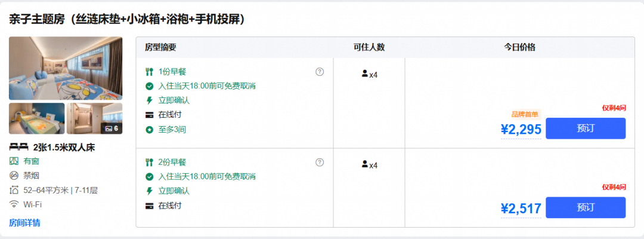The image size is (644, 239).
Task: Open the main large room photo
Action: pyautogui.click(x=66, y=68)
